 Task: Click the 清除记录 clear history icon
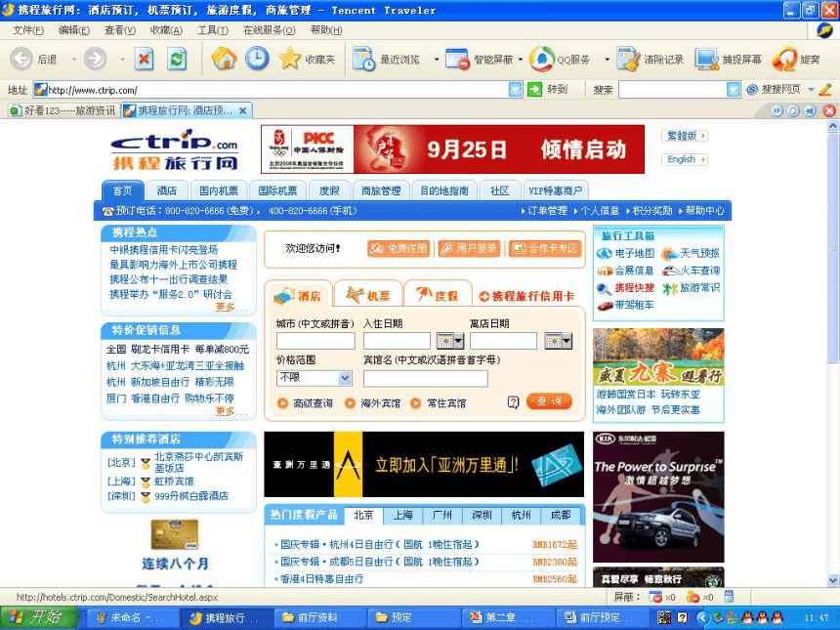[x=628, y=59]
